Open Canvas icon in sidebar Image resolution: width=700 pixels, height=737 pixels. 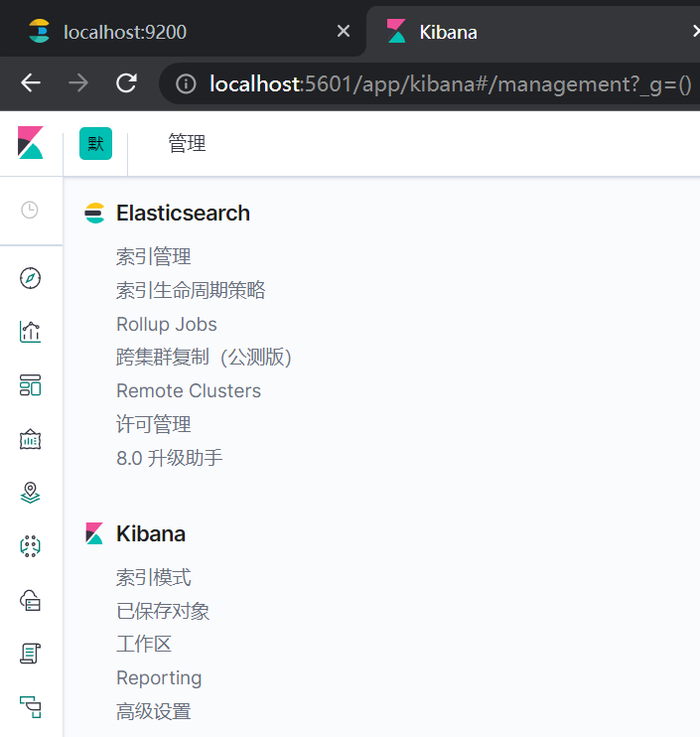30,439
